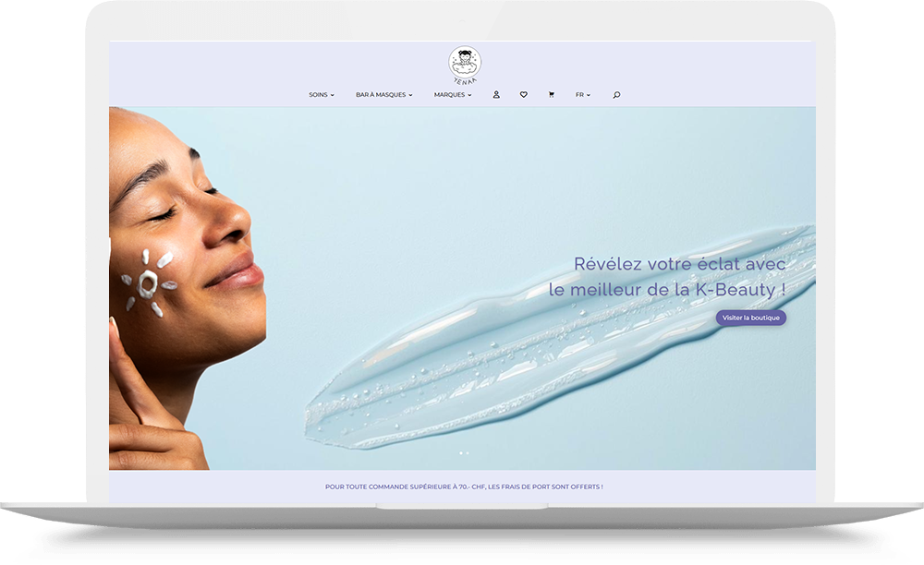This screenshot has width=924, height=565.
Task: Expand the chevron next to MARQUES
Action: [x=469, y=95]
